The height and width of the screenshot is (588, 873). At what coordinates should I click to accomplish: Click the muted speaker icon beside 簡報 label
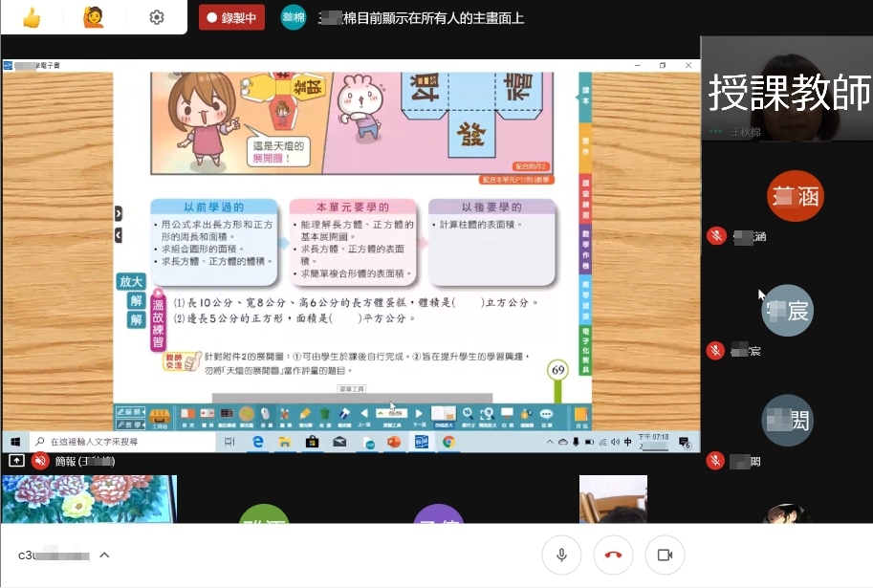40,461
